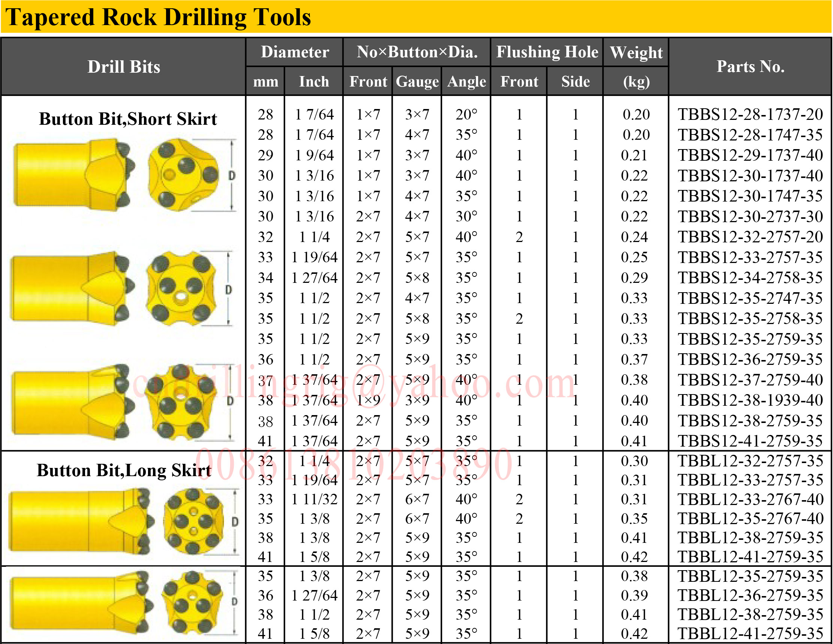Select the '1 11/32' inch value
Viewport: 833px width, 644px height.
[314, 499]
